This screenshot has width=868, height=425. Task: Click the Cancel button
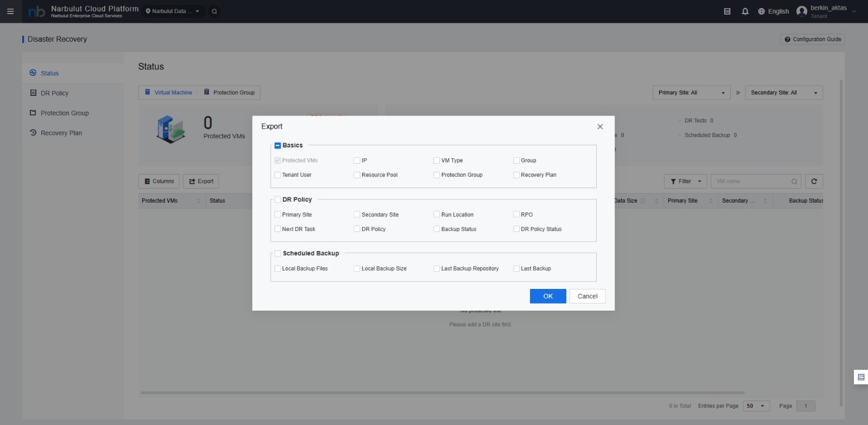coord(587,296)
